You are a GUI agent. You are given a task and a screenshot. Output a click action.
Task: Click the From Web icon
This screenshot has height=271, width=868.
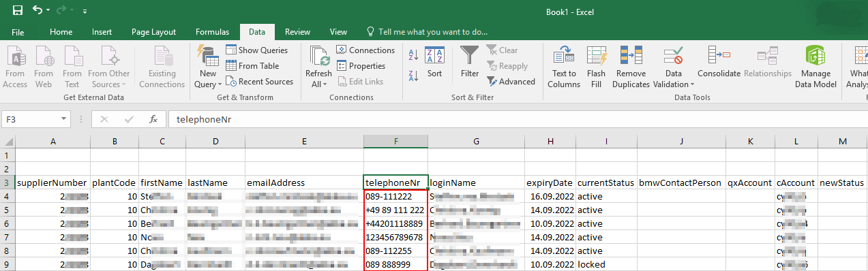pos(44,67)
